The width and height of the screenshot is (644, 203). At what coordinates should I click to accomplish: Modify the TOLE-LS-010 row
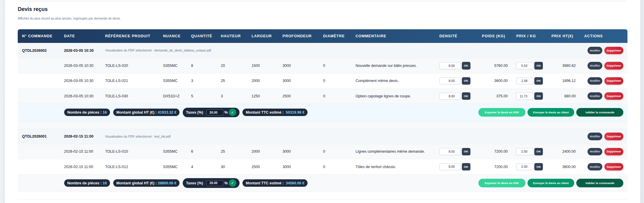pyautogui.click(x=595, y=152)
